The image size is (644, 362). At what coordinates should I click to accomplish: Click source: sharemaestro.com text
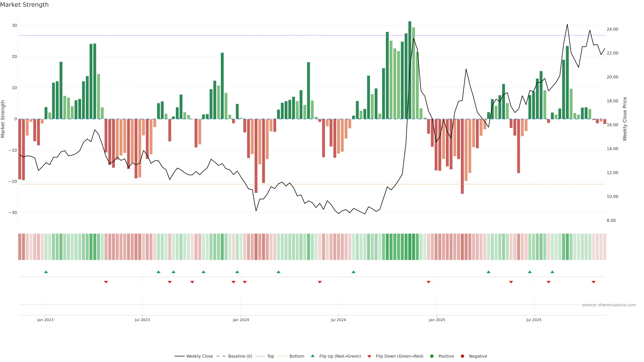coord(609,305)
